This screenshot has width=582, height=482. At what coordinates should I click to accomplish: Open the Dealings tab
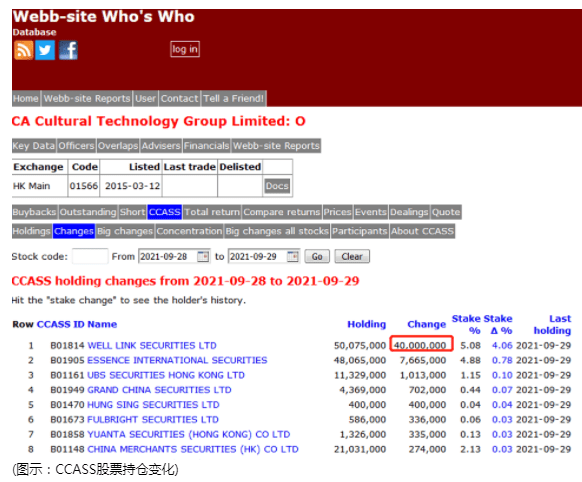click(x=409, y=212)
